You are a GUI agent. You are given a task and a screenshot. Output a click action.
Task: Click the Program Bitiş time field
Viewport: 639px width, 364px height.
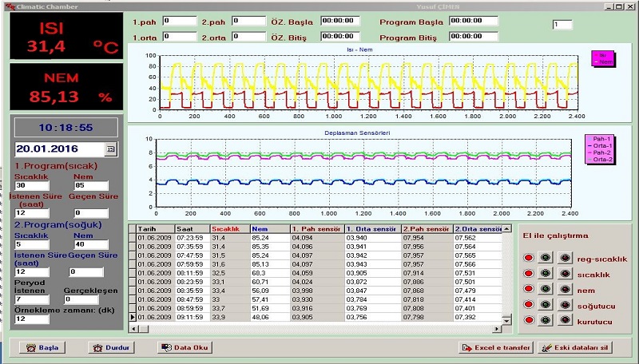point(474,36)
